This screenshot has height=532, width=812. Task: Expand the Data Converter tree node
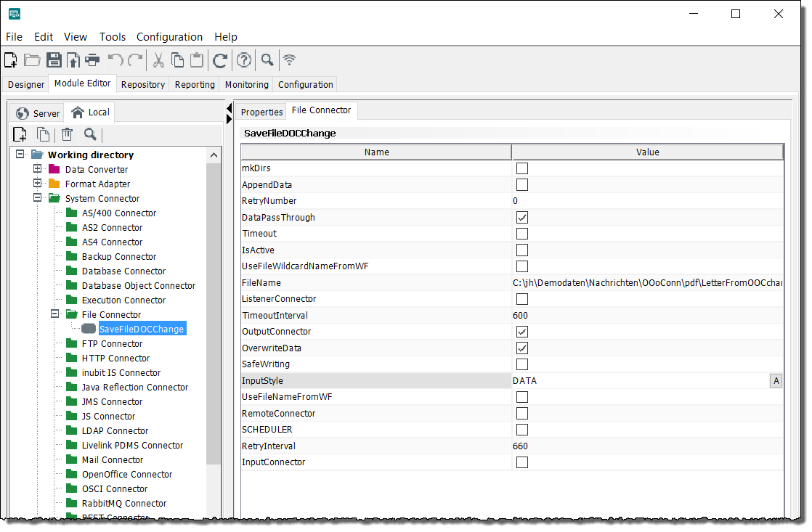(x=38, y=169)
